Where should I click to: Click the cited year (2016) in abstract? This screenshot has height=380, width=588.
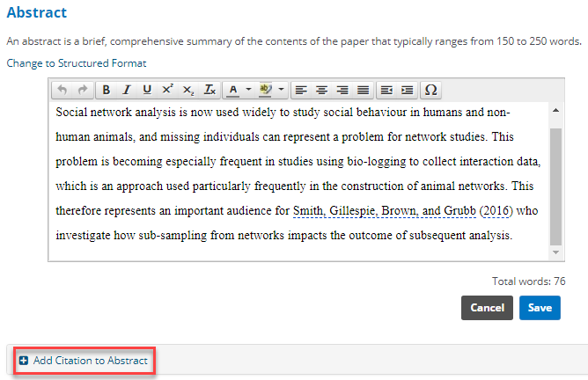(496, 210)
